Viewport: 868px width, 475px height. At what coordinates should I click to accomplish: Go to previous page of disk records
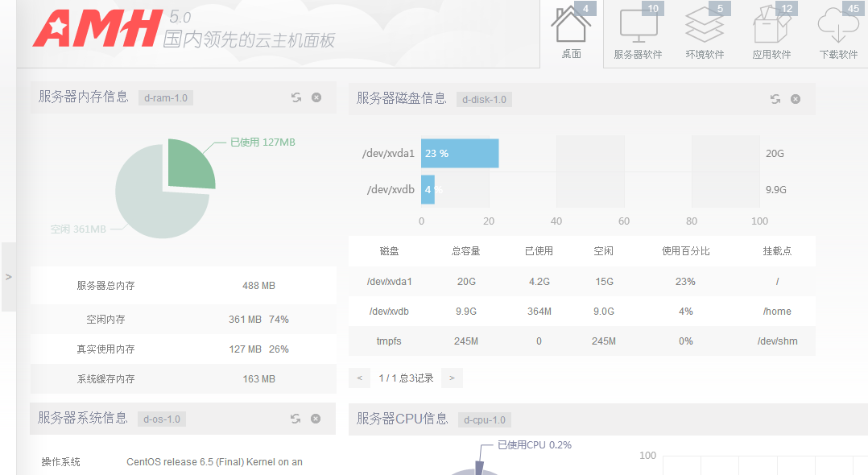359,378
